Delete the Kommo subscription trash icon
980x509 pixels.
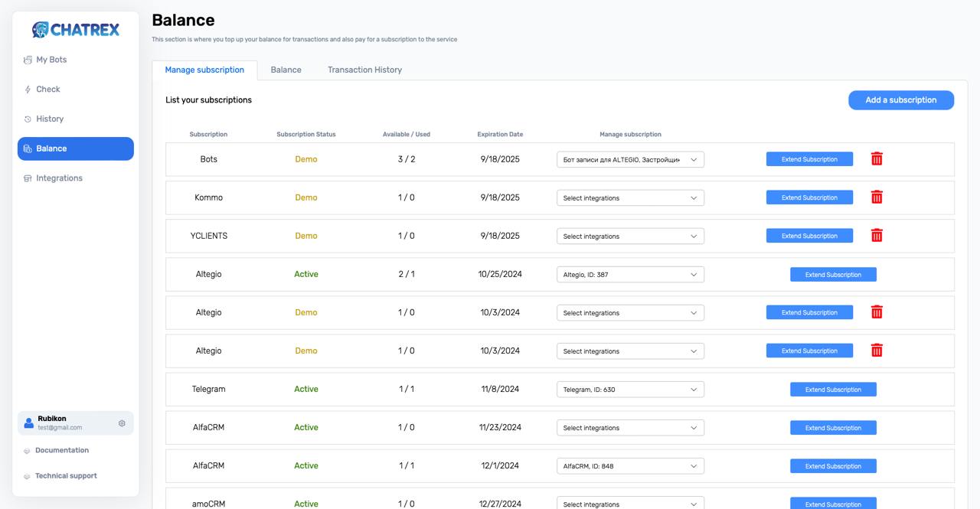[x=877, y=197]
